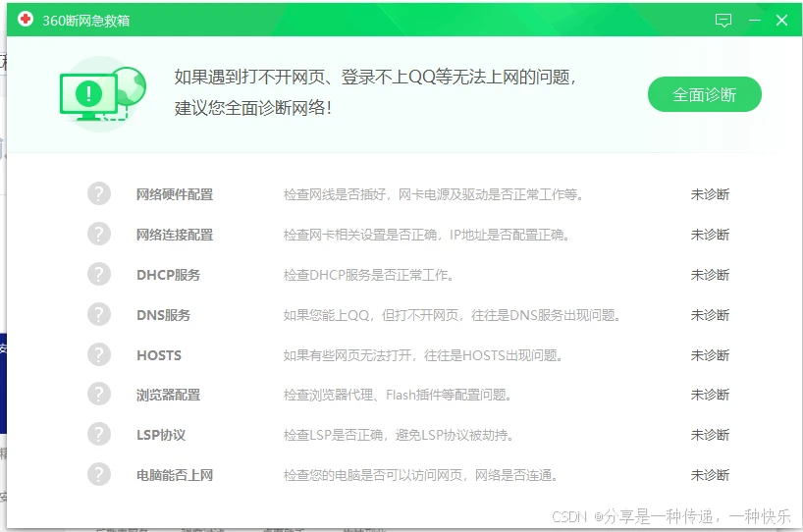Screen dimensions: 803x532
Task: Click 未诊断 status for 浏览器配置
Action: point(710,395)
